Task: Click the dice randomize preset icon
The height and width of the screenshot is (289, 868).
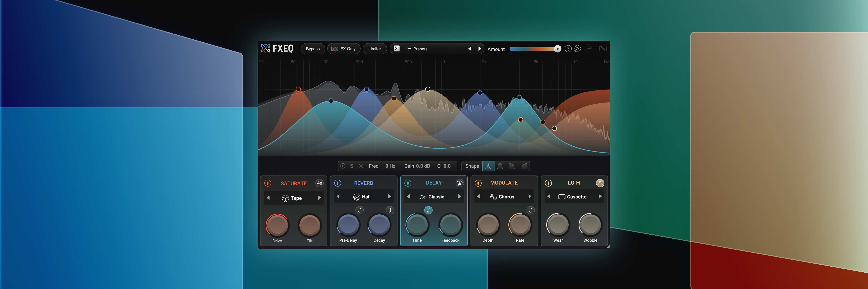Action: point(397,49)
